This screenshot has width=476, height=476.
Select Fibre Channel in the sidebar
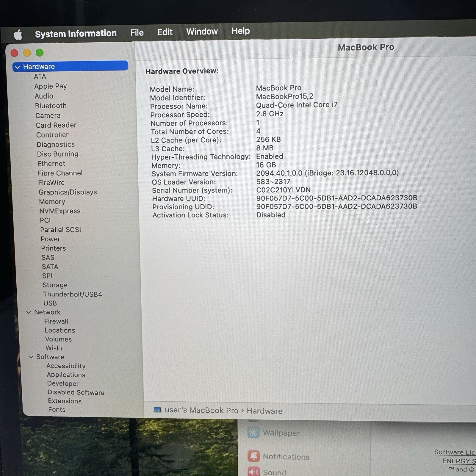60,173
